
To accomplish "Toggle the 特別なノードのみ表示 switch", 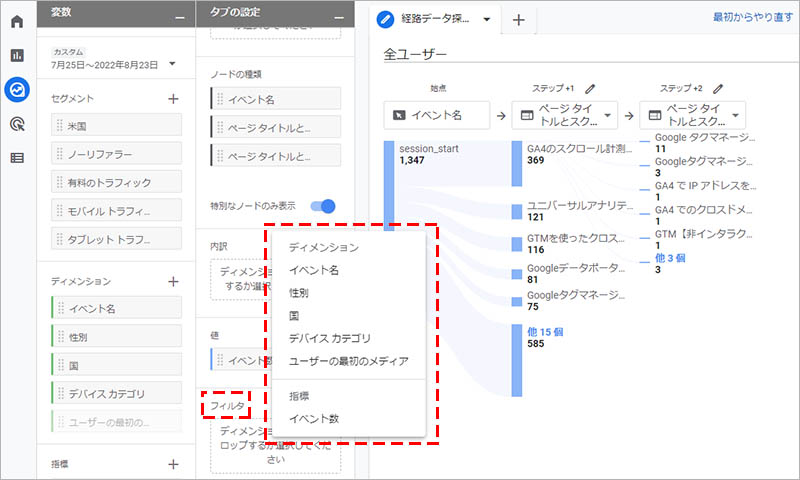I will point(322,206).
